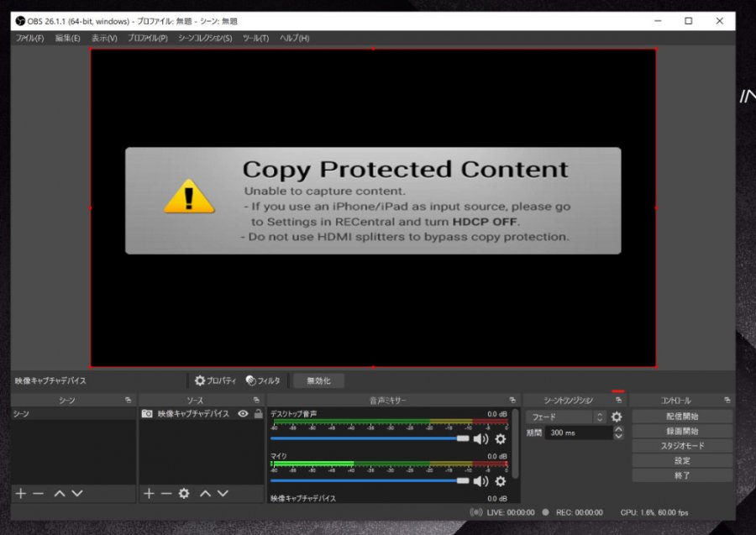
Task: Move source down in sources list
Action: coord(223,494)
